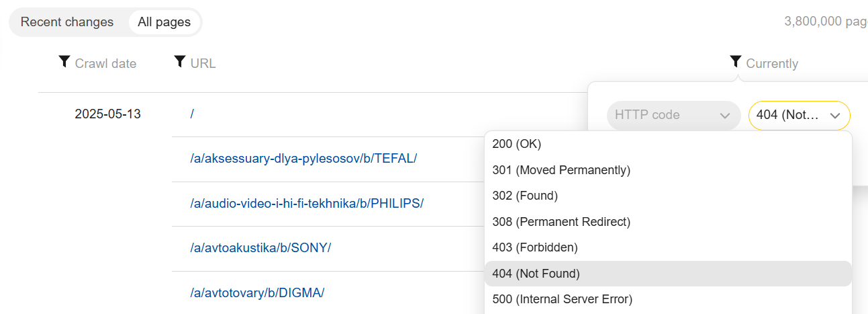Switch to the Recent changes tab

click(67, 22)
